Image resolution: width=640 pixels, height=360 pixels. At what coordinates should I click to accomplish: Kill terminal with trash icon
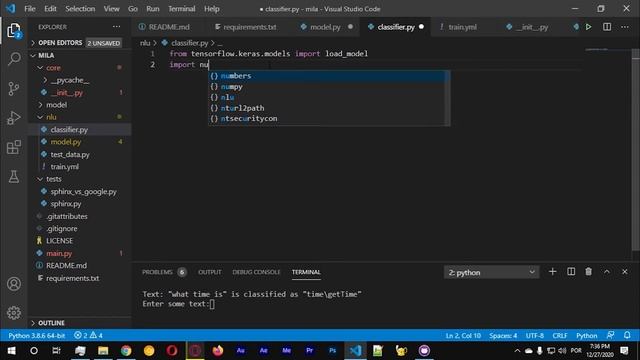click(x=588, y=272)
